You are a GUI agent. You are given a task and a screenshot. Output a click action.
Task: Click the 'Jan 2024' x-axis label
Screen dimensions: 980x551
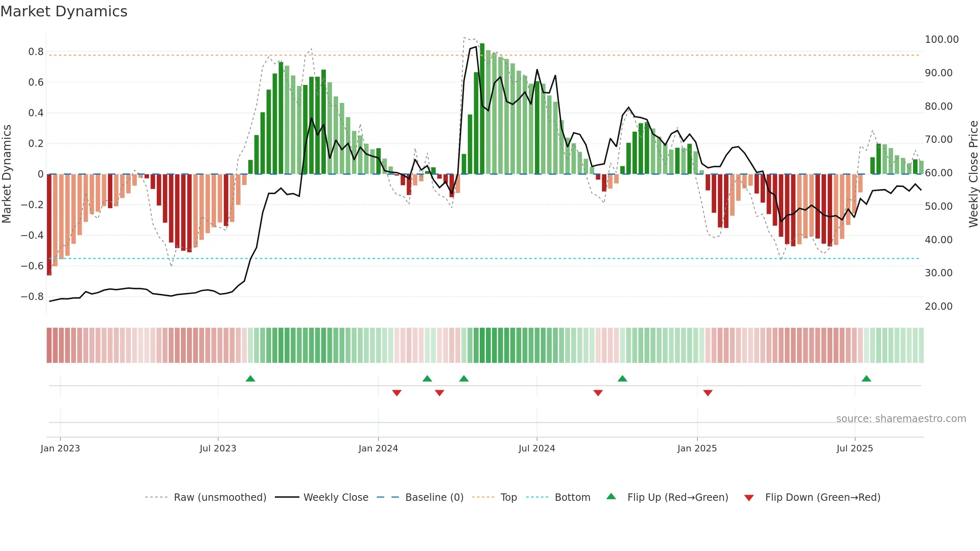pos(379,448)
